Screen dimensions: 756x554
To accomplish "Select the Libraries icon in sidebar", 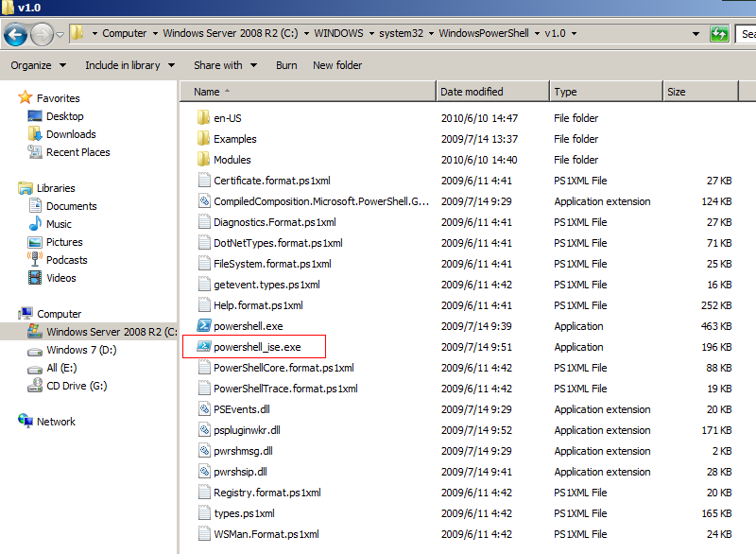I will (x=26, y=188).
